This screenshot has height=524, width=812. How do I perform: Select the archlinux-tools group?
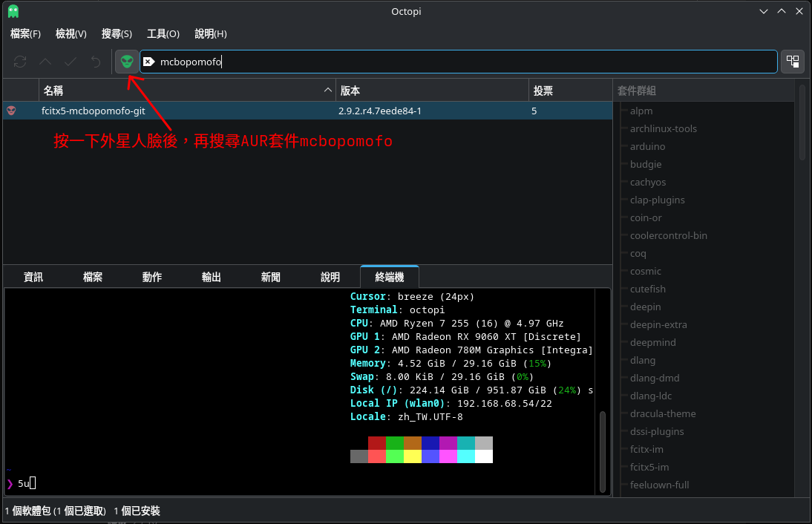[x=664, y=128]
